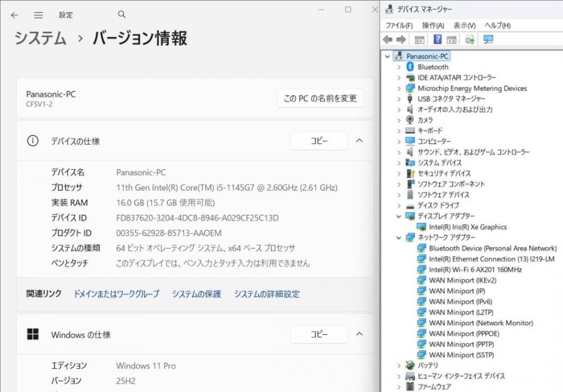Viewport: 563px width, 392px height.
Task: Collapse the ディスプレイ アダプター node arrow
Action: (399, 217)
